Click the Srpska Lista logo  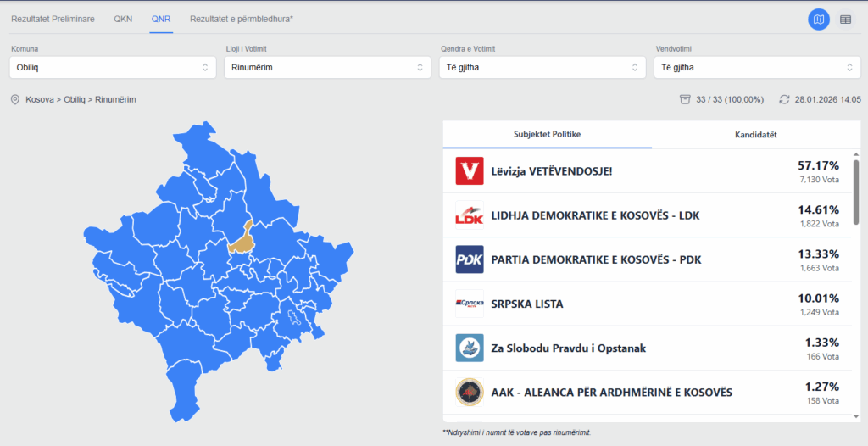point(470,304)
